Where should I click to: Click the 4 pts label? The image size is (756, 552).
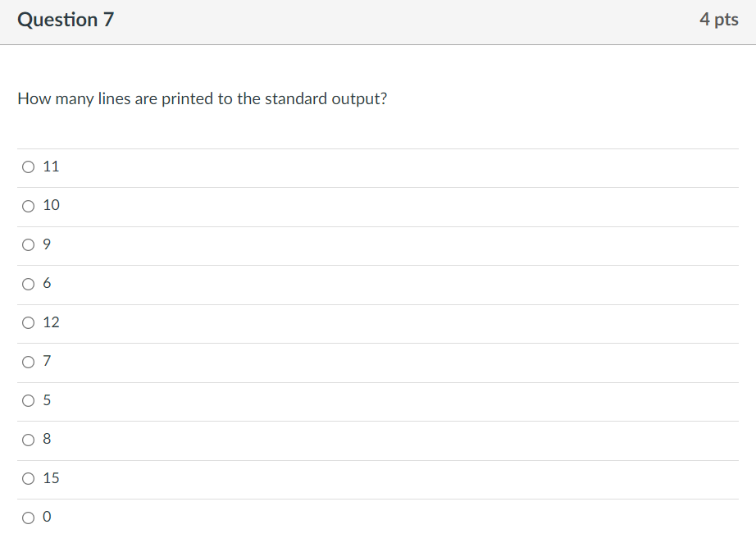click(720, 19)
